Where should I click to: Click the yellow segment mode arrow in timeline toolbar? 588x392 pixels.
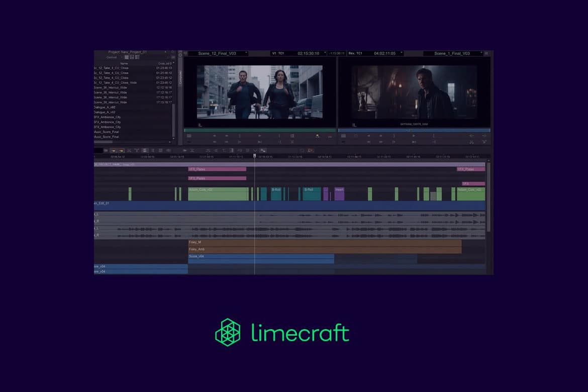(x=114, y=150)
